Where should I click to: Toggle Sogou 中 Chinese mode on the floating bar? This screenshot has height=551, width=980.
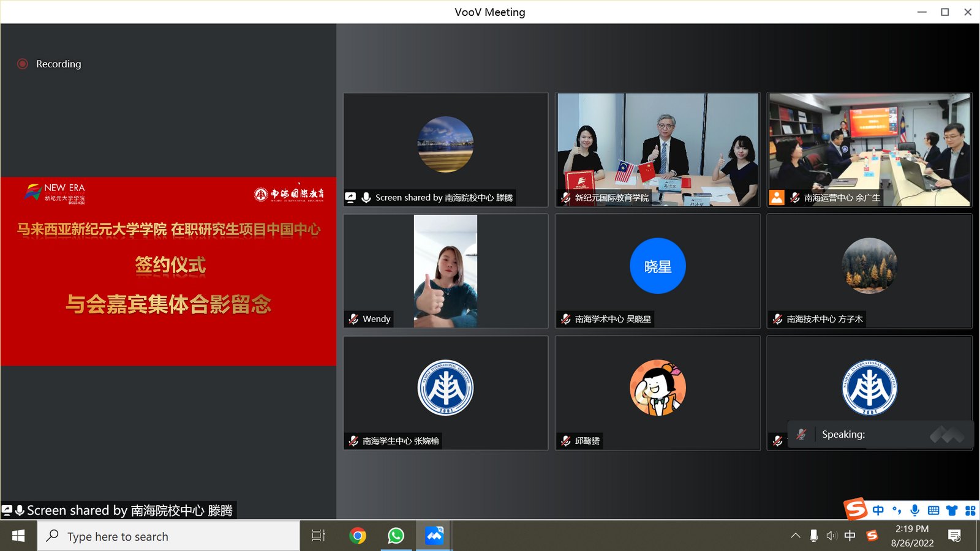tap(878, 511)
